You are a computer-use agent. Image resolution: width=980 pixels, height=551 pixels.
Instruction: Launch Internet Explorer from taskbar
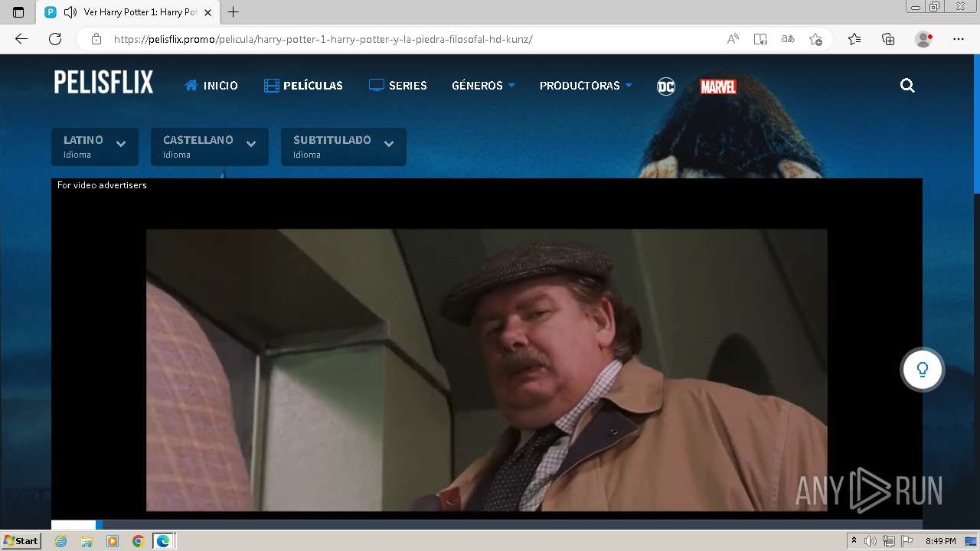[61, 541]
